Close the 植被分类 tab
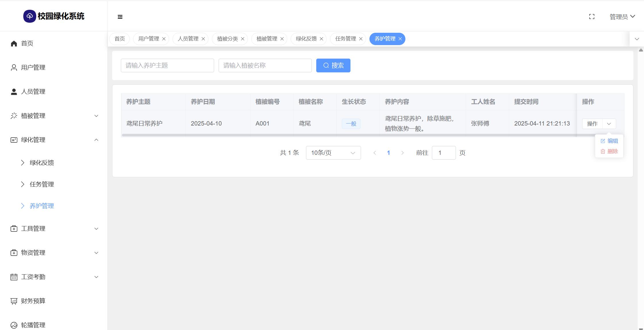 click(x=243, y=39)
